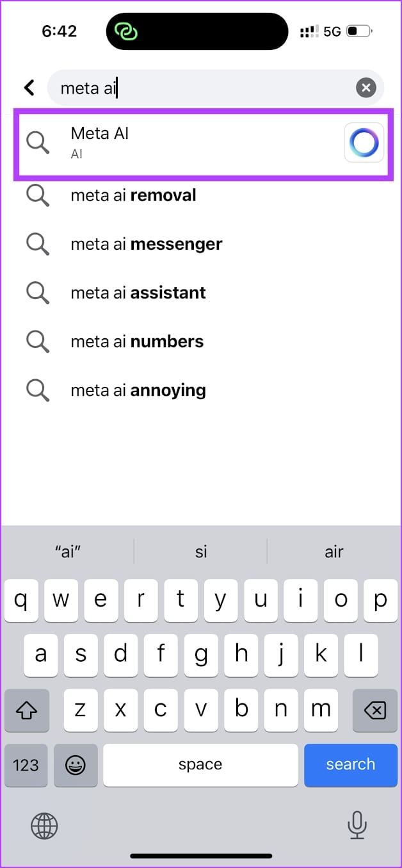
Task: Switch to the 123 number keyboard
Action: [26, 766]
